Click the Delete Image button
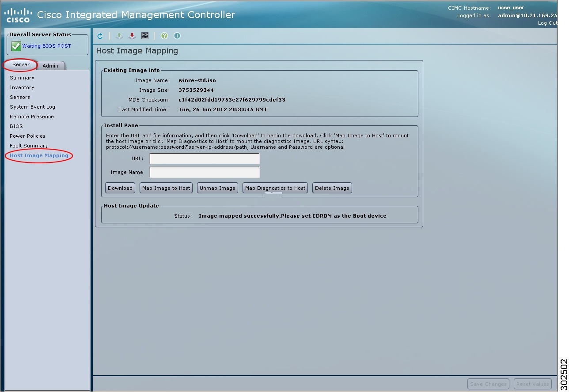The image size is (569, 392). tap(332, 188)
